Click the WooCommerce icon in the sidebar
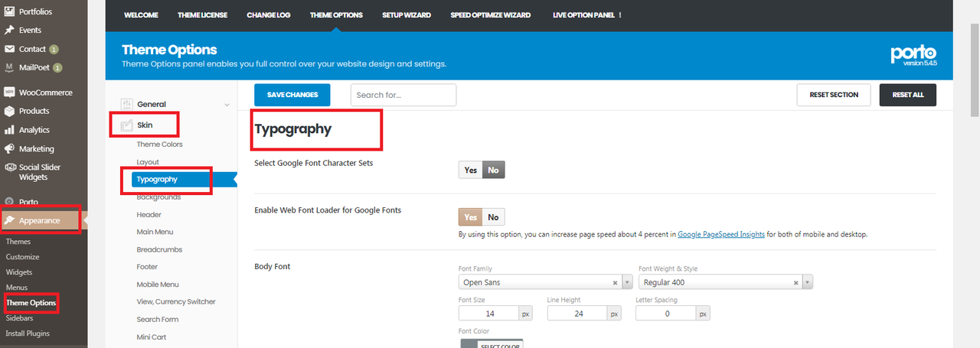Screen dimensions: 980x348 (x=9, y=92)
